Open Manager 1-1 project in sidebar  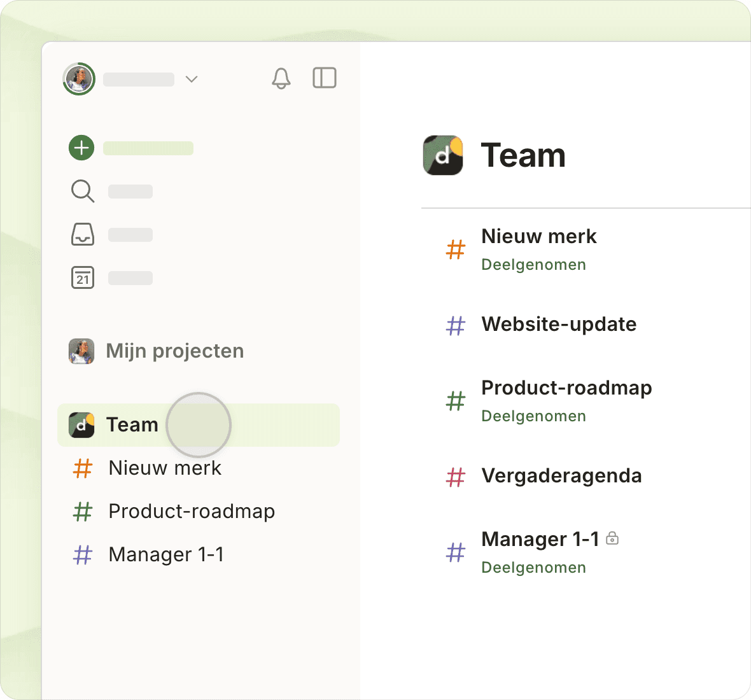tap(166, 554)
